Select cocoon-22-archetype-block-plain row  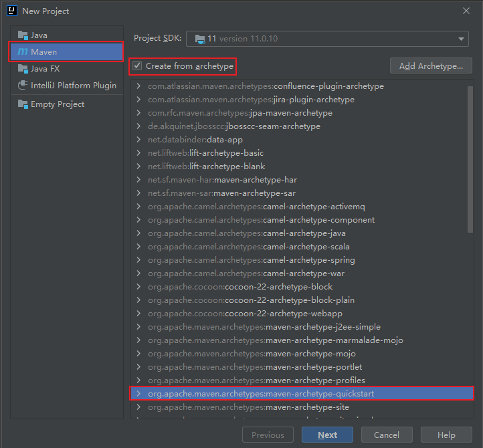click(302, 300)
